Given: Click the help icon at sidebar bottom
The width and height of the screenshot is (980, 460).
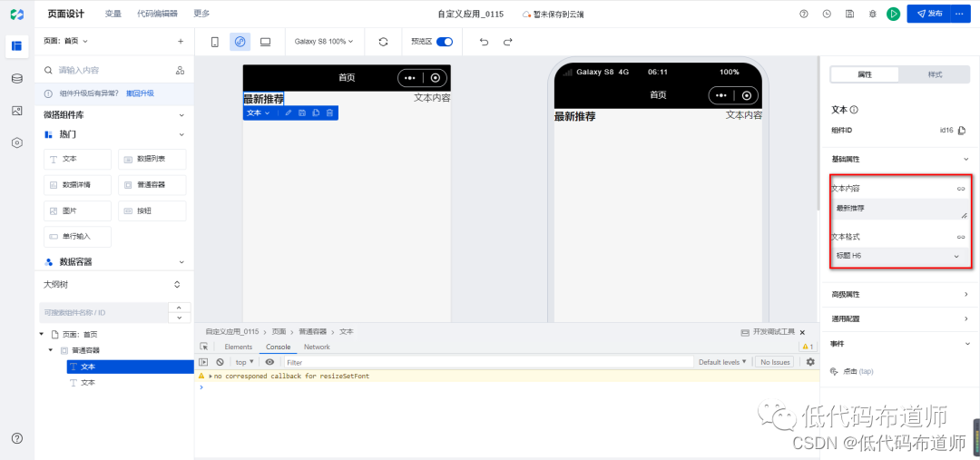Looking at the screenshot, I should tap(17, 438).
